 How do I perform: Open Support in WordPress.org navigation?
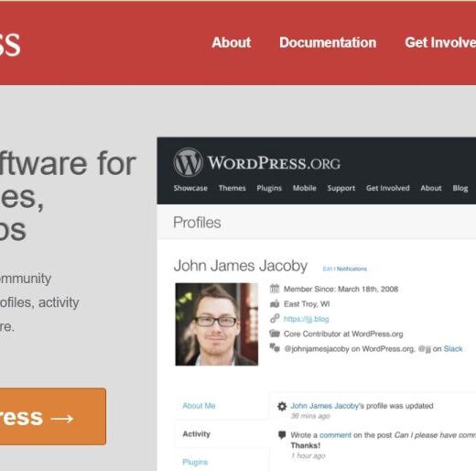pyautogui.click(x=341, y=188)
